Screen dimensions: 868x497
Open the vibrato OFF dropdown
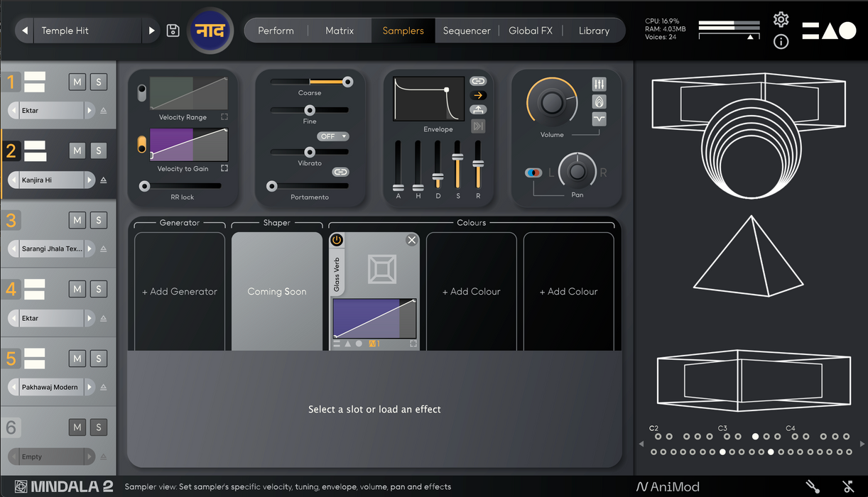click(x=333, y=136)
